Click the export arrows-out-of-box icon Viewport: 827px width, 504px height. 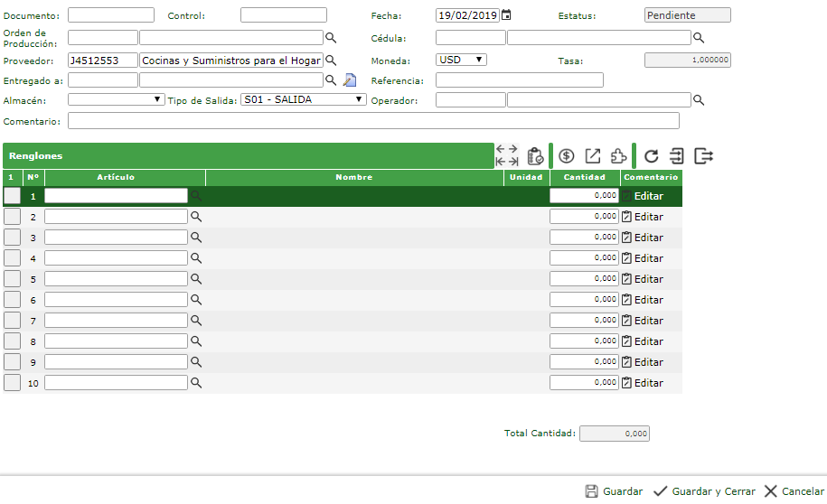point(703,156)
